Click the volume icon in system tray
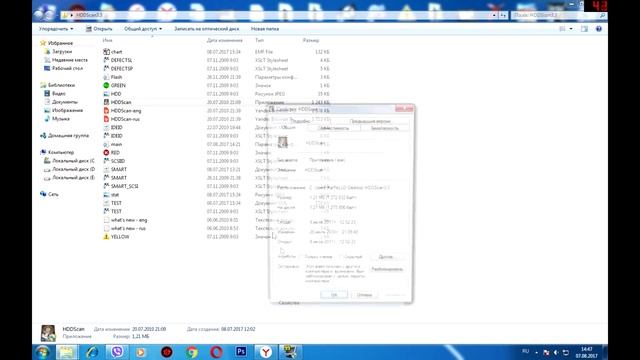The width and height of the screenshot is (640, 360). [x=556, y=352]
